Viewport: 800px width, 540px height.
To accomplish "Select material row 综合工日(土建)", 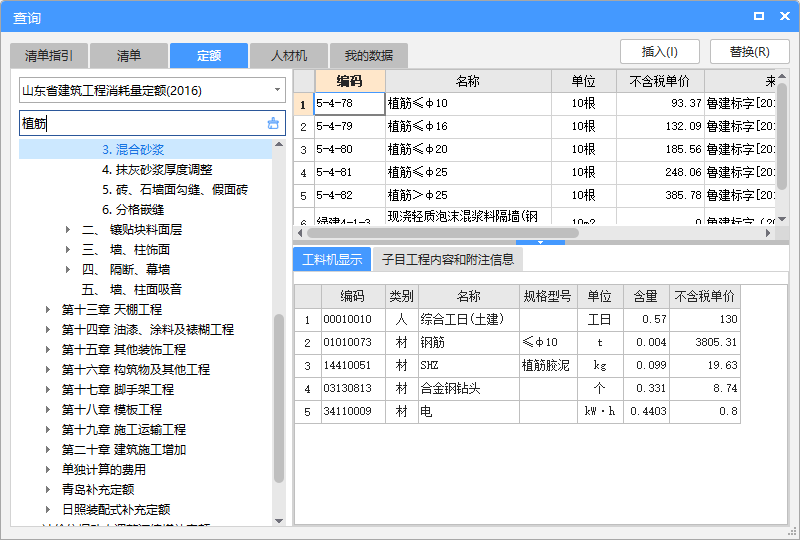I will point(517,320).
